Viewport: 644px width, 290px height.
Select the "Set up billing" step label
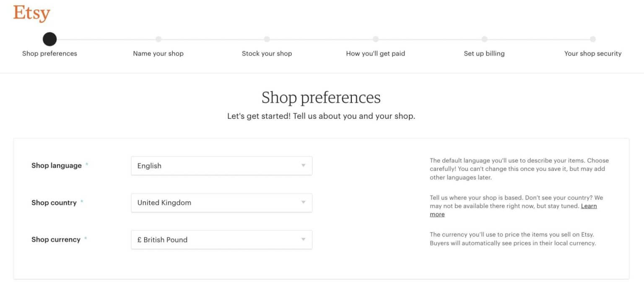point(484,53)
